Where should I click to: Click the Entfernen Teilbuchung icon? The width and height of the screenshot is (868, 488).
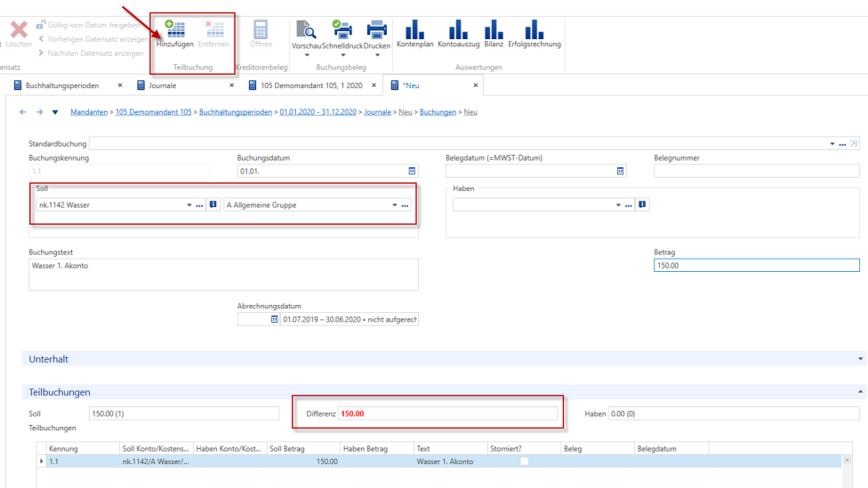(x=213, y=29)
